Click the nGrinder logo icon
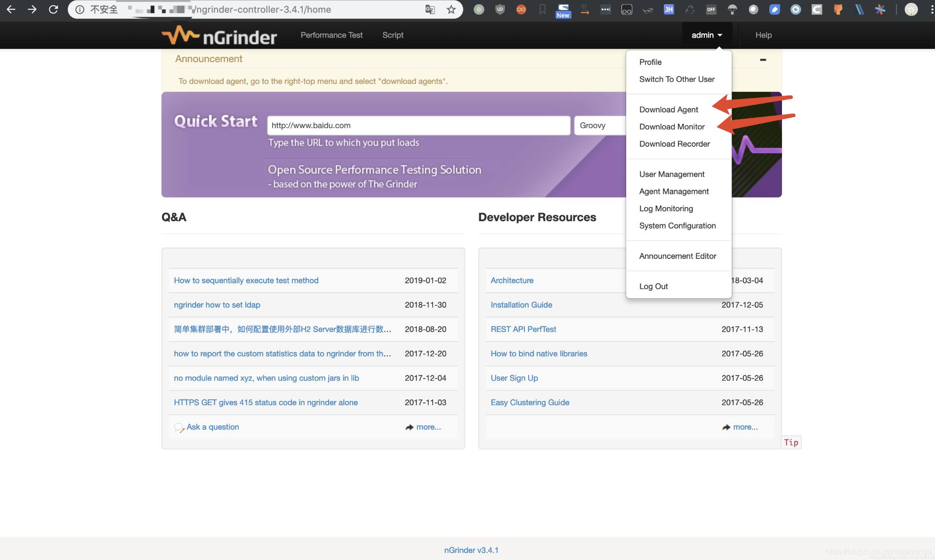The width and height of the screenshot is (935, 560). pyautogui.click(x=181, y=35)
